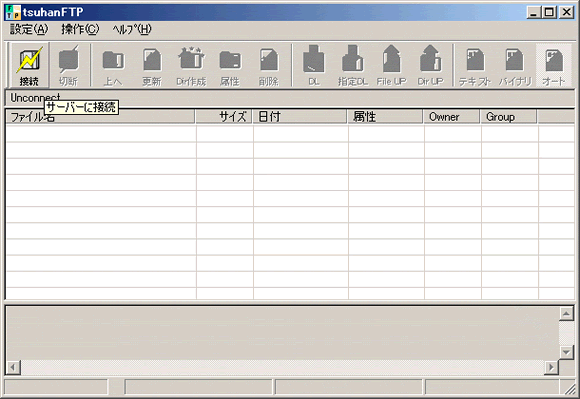
Task: Close the tsuhanFTP window
Action: pyautogui.click(x=566, y=13)
